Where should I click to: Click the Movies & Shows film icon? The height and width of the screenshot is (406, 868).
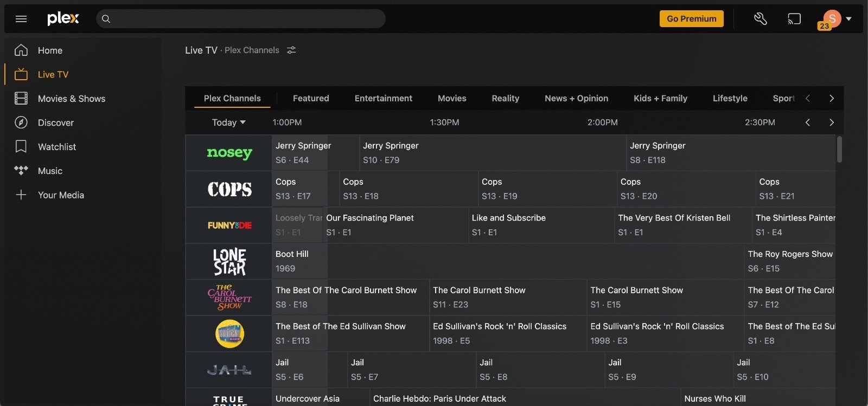tap(21, 99)
